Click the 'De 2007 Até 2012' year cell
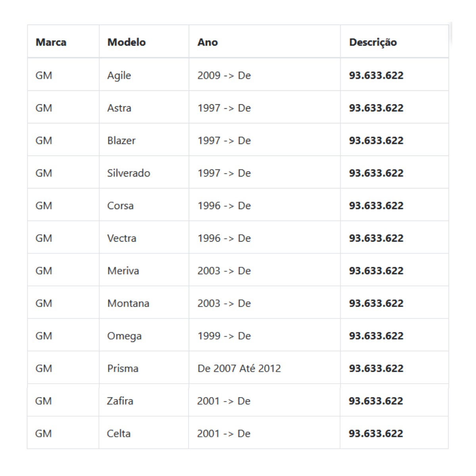This screenshot has width=476, height=476. [x=265, y=367]
